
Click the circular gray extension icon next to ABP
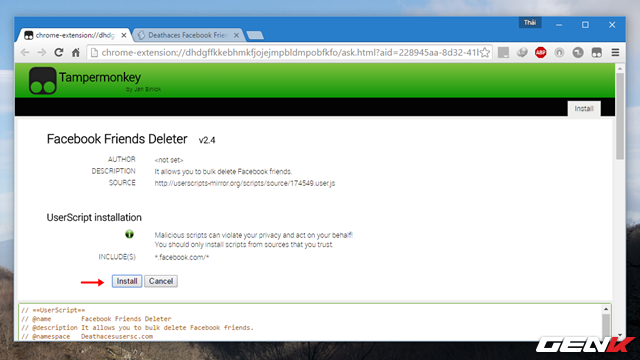coord(559,52)
